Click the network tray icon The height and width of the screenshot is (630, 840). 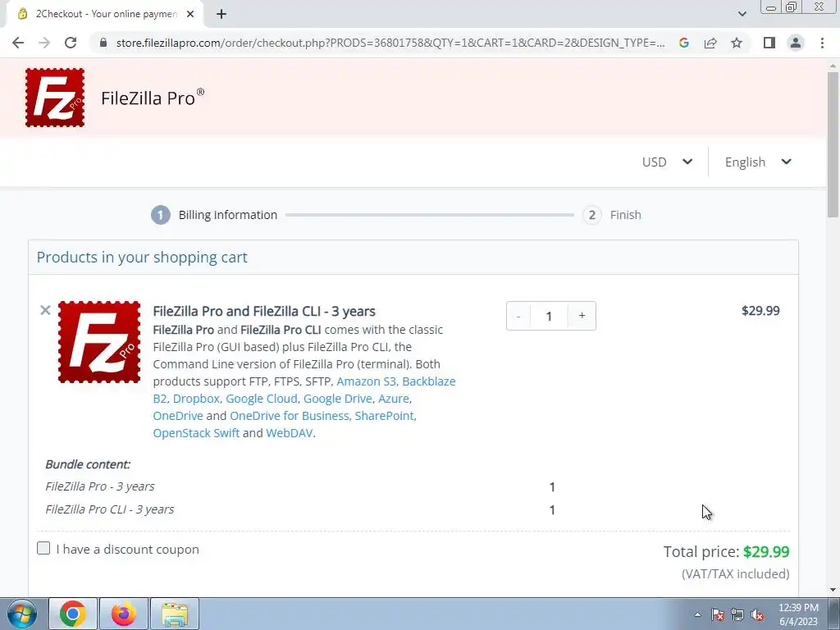(737, 614)
